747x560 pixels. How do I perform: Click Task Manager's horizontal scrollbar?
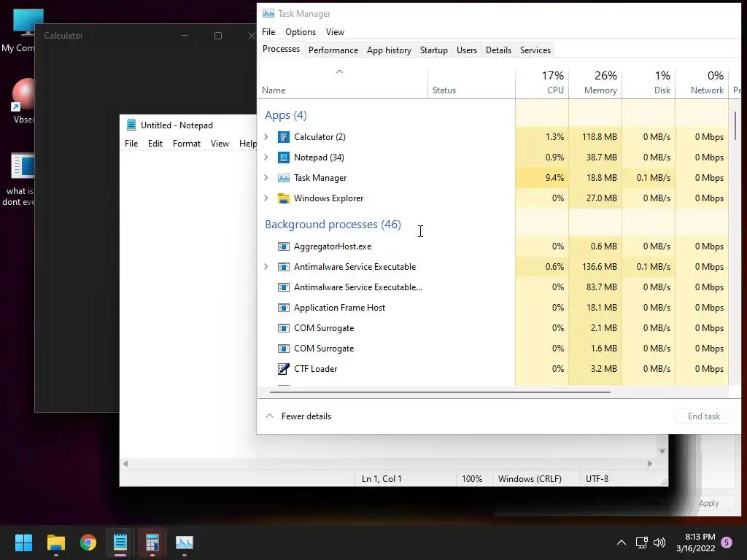click(x=440, y=392)
